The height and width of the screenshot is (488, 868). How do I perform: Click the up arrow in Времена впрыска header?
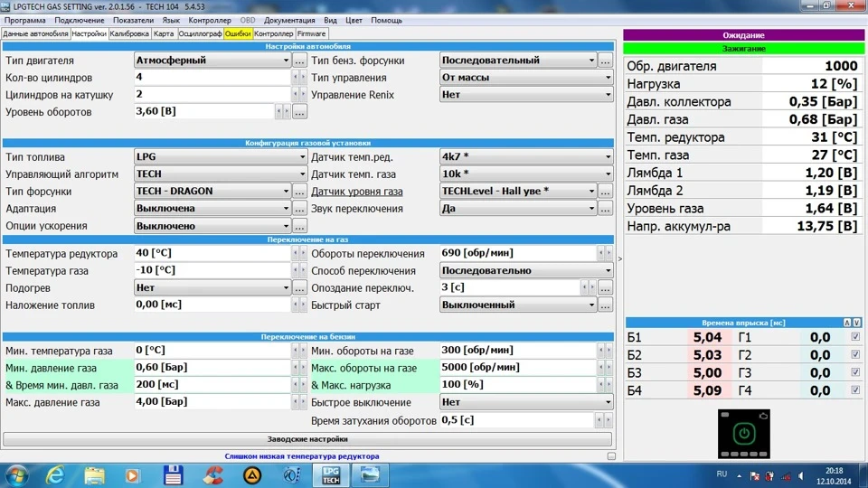pos(847,323)
